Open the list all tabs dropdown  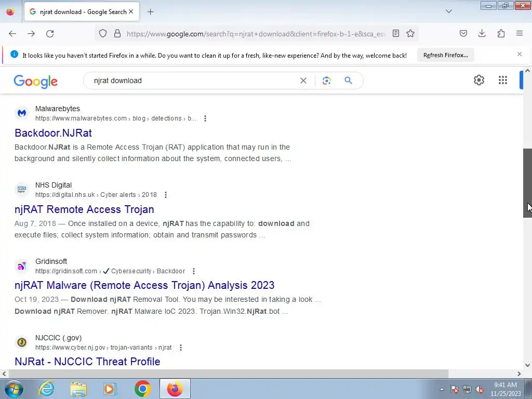pyautogui.click(x=449, y=11)
